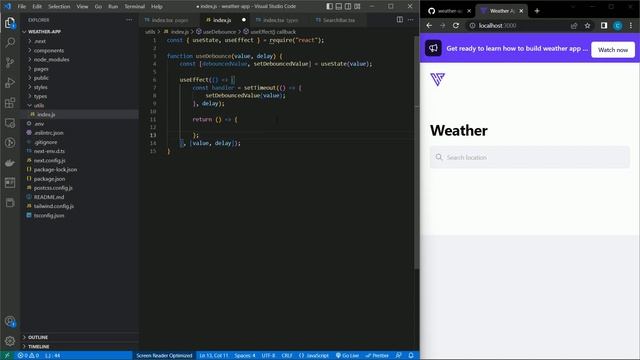Open the Run and Debug view

point(10,82)
